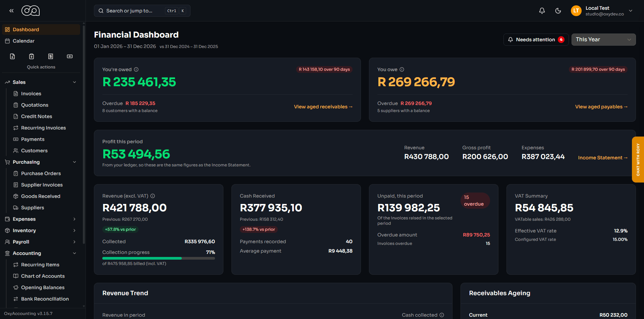Click the Collection progress bar

(159, 258)
